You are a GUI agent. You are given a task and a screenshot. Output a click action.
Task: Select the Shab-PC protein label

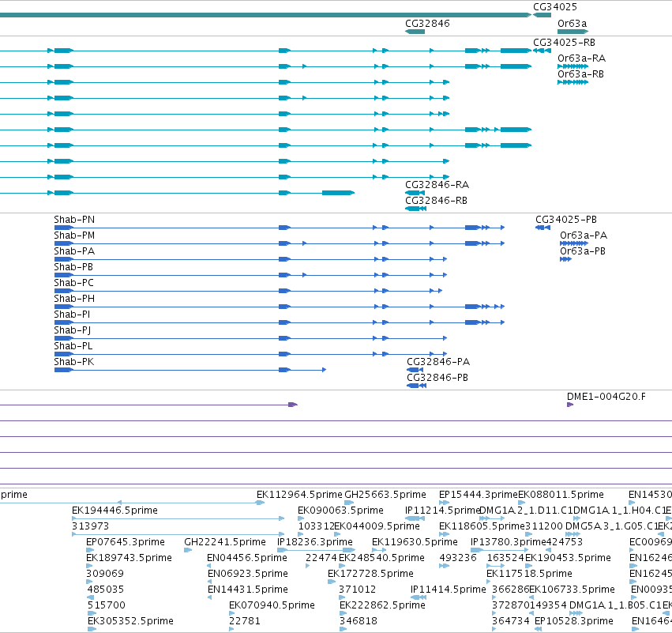pyautogui.click(x=73, y=283)
